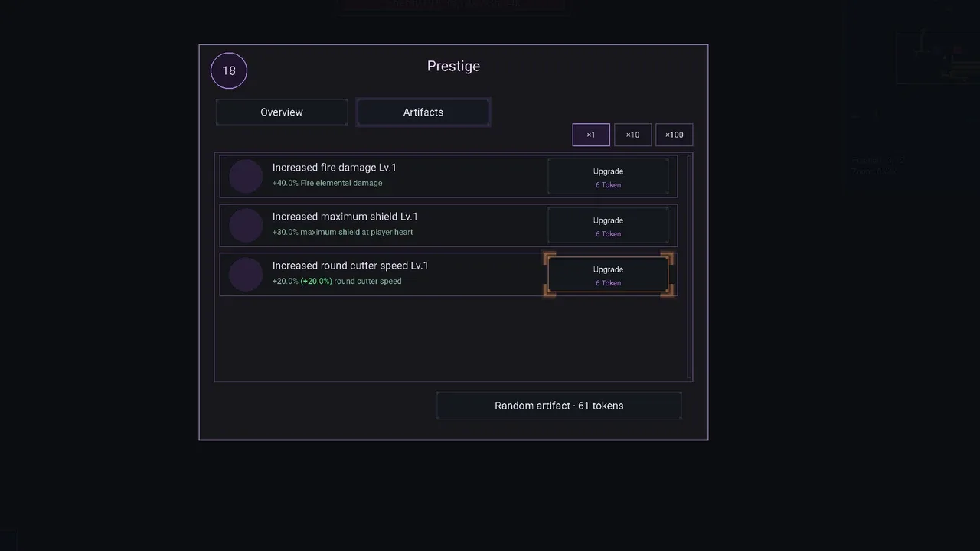Click the +40.0% Fire elemental damage text
The image size is (980, 551).
pyautogui.click(x=327, y=183)
